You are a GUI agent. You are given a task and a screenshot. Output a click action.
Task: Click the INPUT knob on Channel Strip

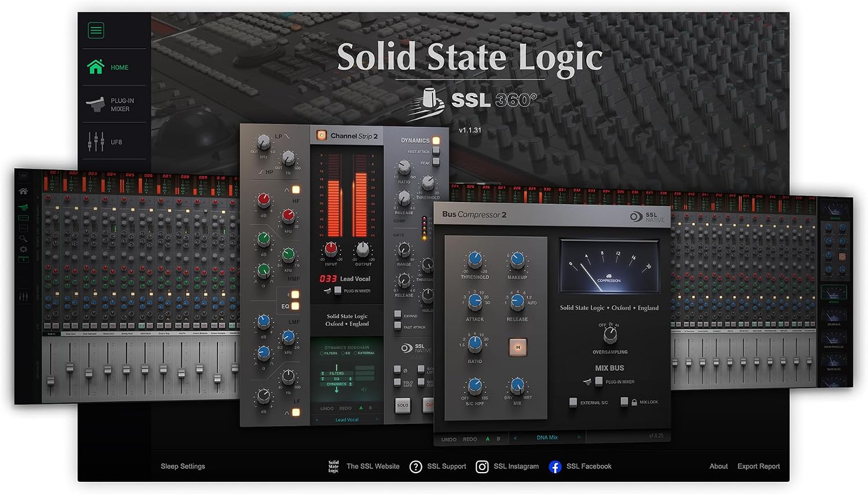click(x=331, y=249)
